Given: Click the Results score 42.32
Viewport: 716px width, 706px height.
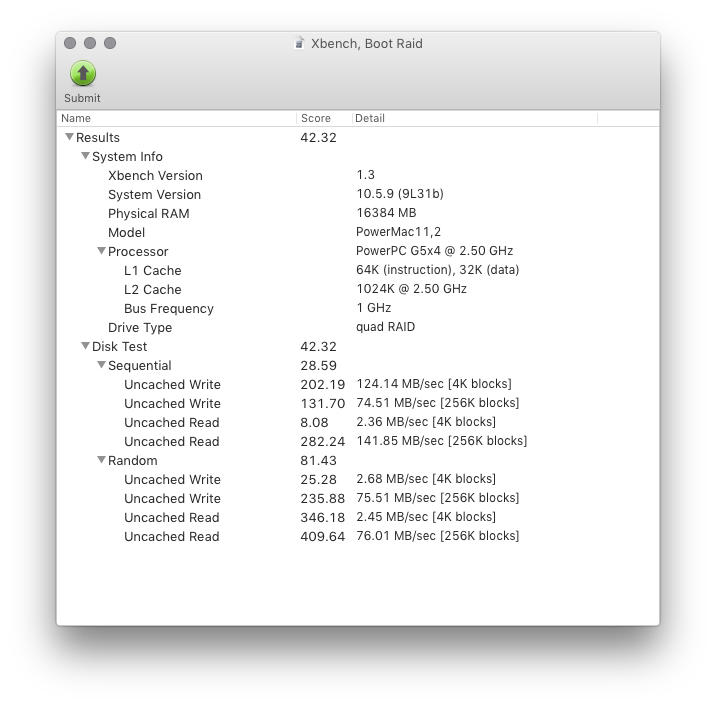Looking at the screenshot, I should pos(318,137).
